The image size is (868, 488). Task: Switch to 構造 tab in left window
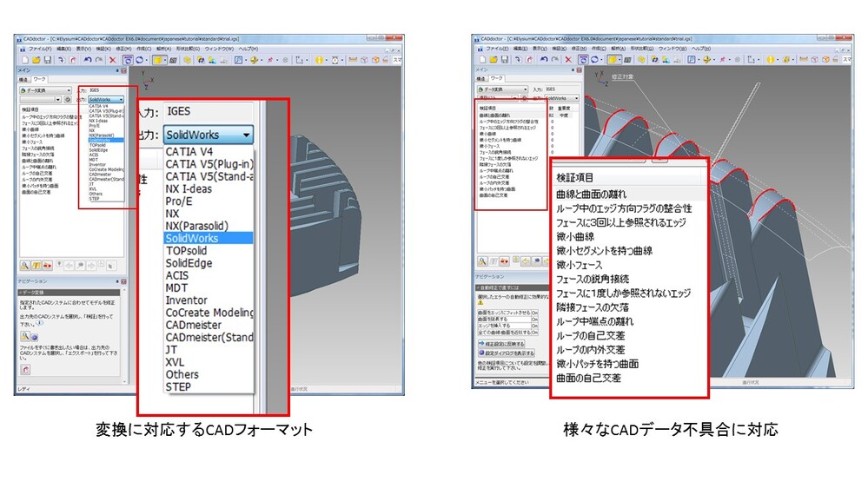coord(24,80)
